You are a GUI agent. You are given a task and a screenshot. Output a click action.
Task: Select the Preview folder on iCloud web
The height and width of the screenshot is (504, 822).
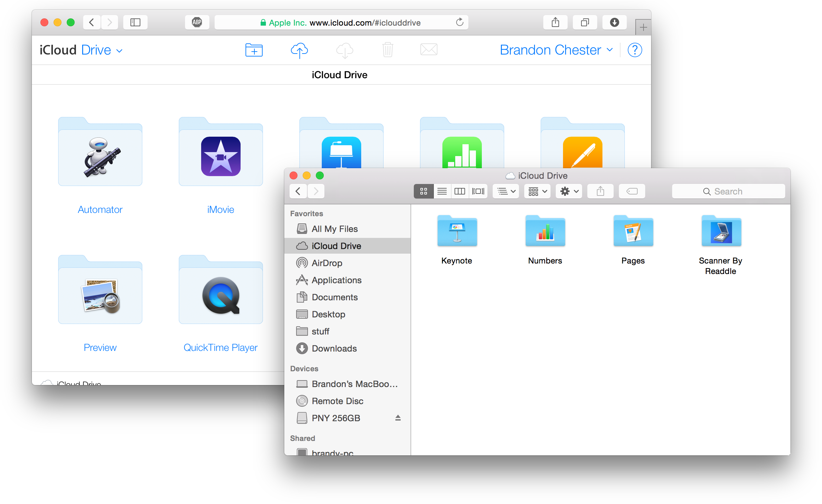coord(100,289)
